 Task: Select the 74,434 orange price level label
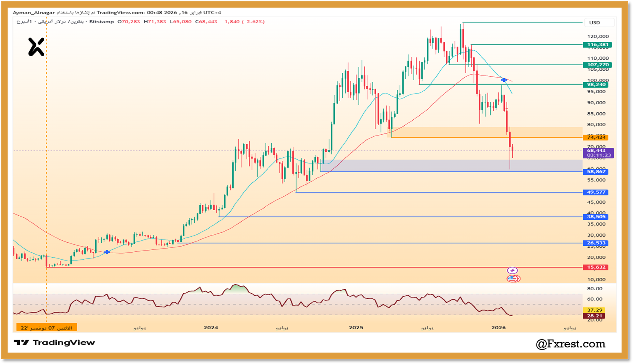(x=595, y=137)
